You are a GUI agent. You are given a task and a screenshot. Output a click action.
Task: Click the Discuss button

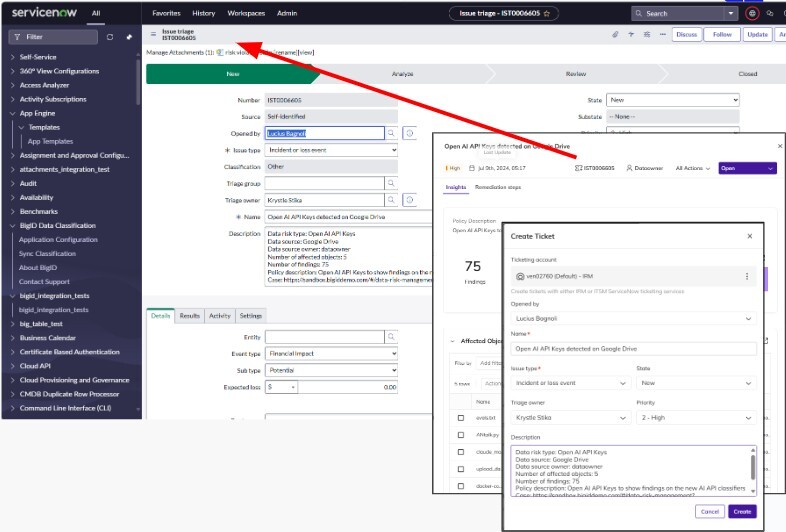[686, 35]
